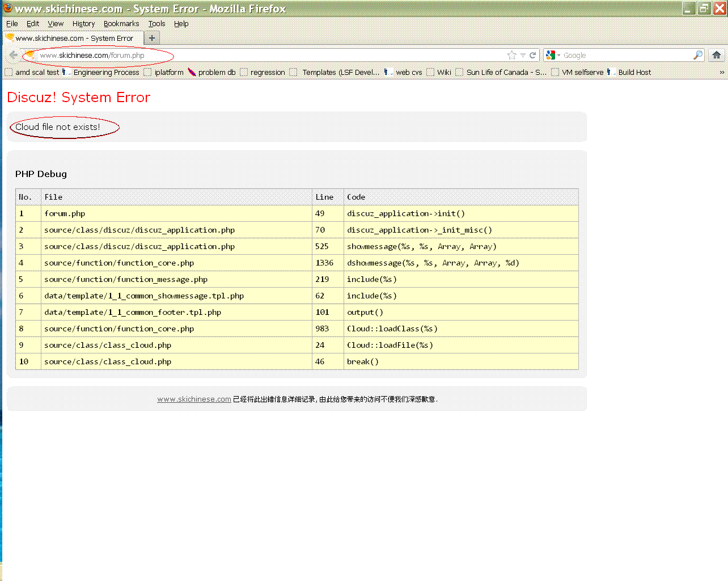Open the web cvs bookmark
This screenshot has width=728, height=581.
point(408,72)
